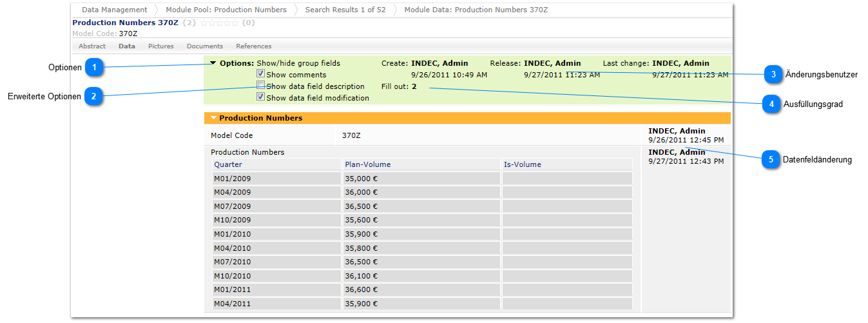Image resolution: width=868 pixels, height=323 pixels.
Task: Select the M01/2009 quarter cell
Action: pyautogui.click(x=276, y=179)
